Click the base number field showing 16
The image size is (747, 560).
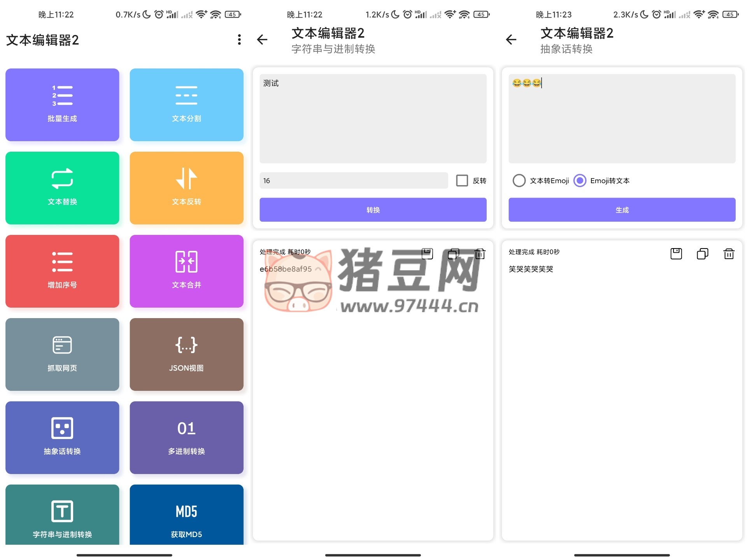click(x=353, y=180)
